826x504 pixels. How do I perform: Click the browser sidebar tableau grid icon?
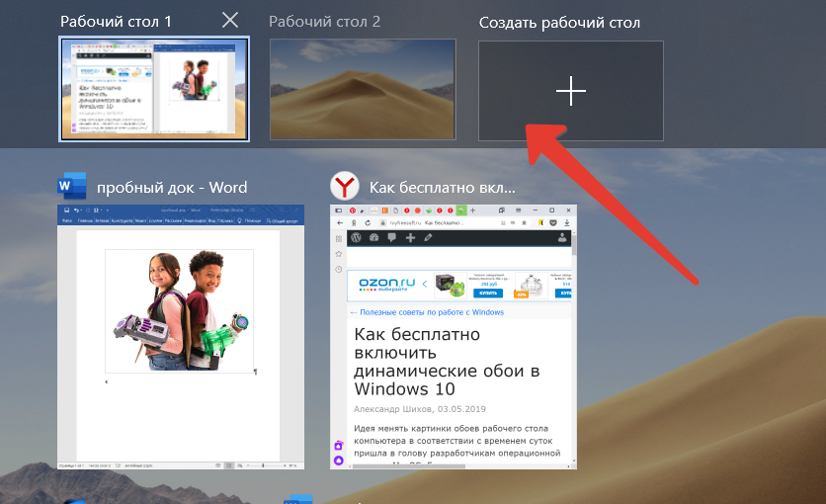click(x=338, y=238)
